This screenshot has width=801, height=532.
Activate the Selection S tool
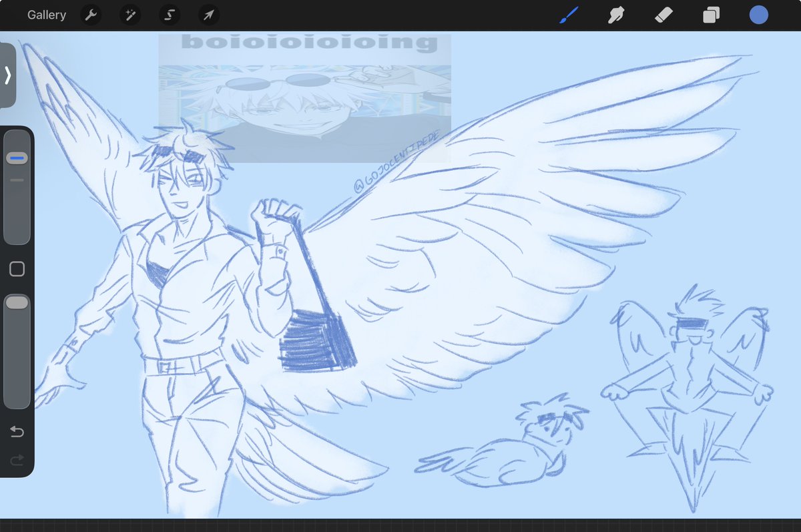coord(170,15)
